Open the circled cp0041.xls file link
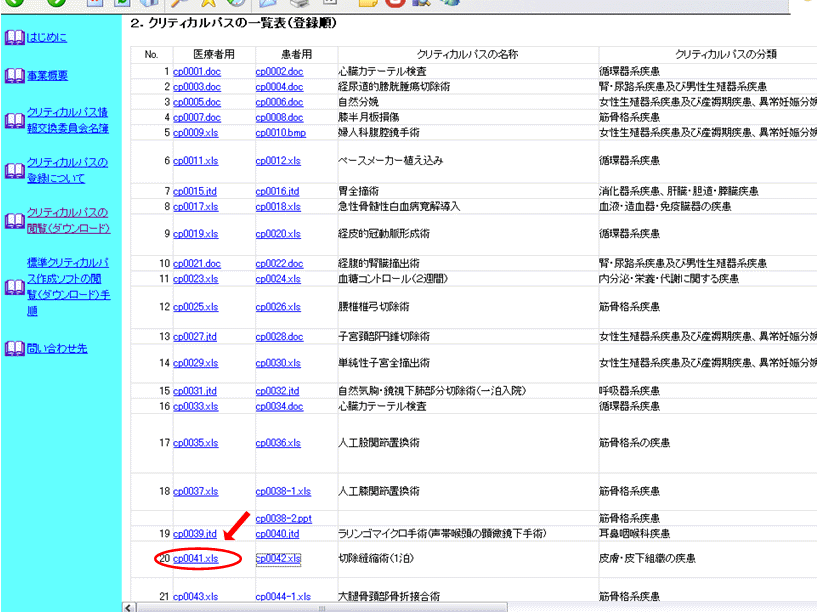 [x=196, y=558]
